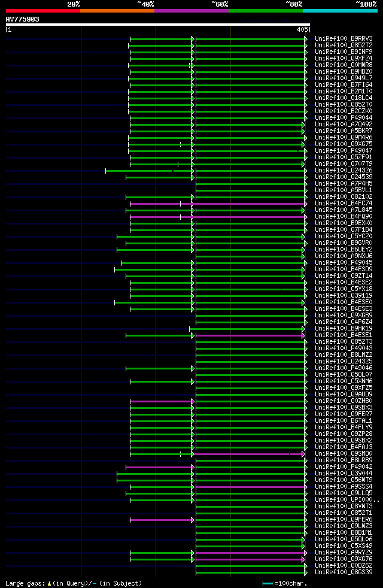383x588 pixels.
Task: Select label UniRef100_Q0ZHB0
Action: [x=344, y=401]
